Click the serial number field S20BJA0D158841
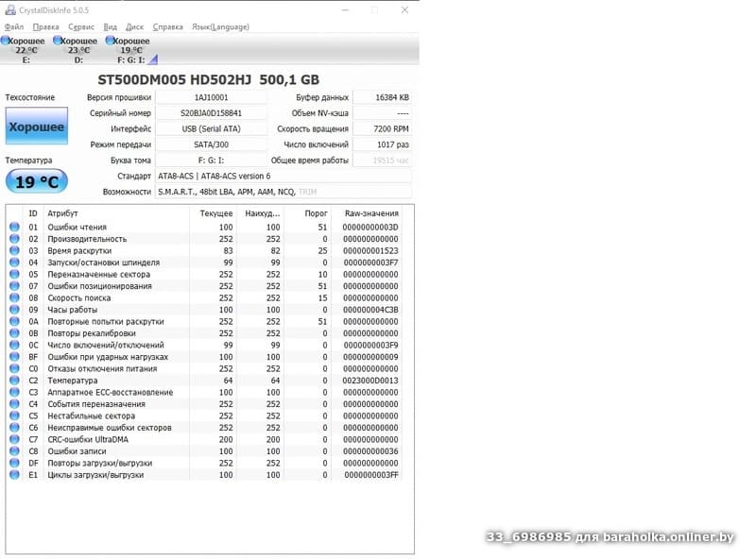756x559 pixels. (x=211, y=113)
